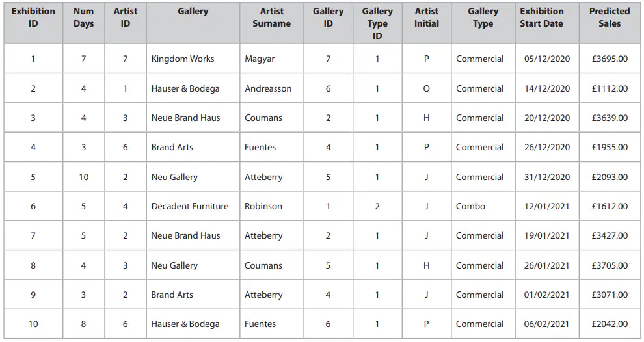The height and width of the screenshot is (342, 644).
Task: Select the predicted sales £1112.00 cell
Action: 610,88
